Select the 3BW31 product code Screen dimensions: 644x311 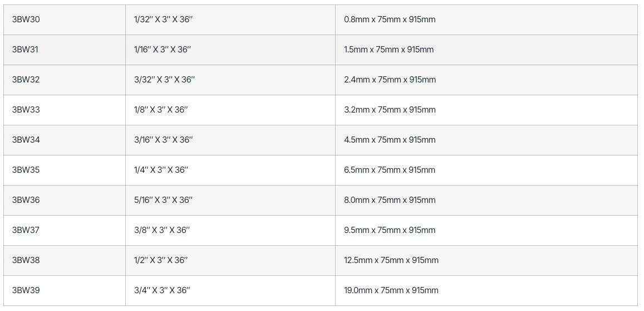26,50
